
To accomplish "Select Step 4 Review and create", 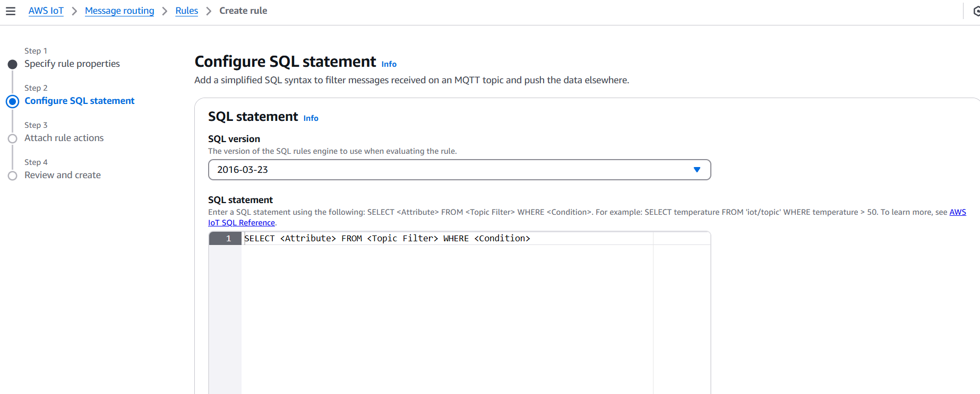I will click(63, 175).
